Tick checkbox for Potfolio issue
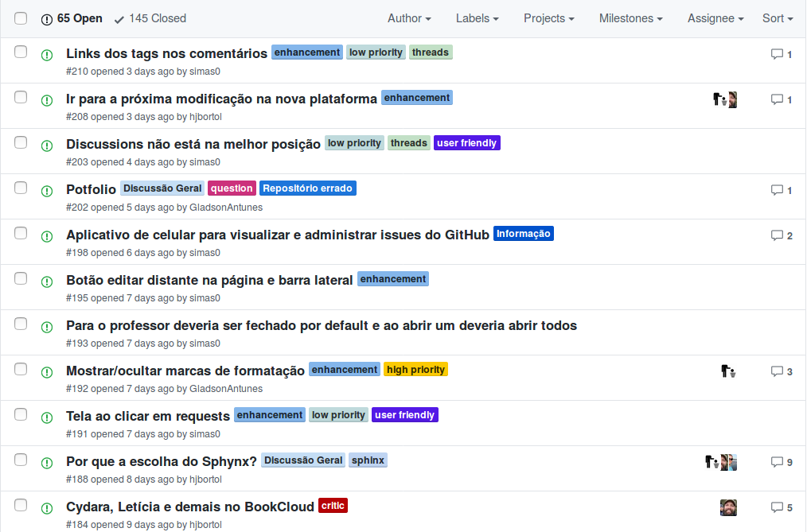807x532 pixels. point(21,188)
